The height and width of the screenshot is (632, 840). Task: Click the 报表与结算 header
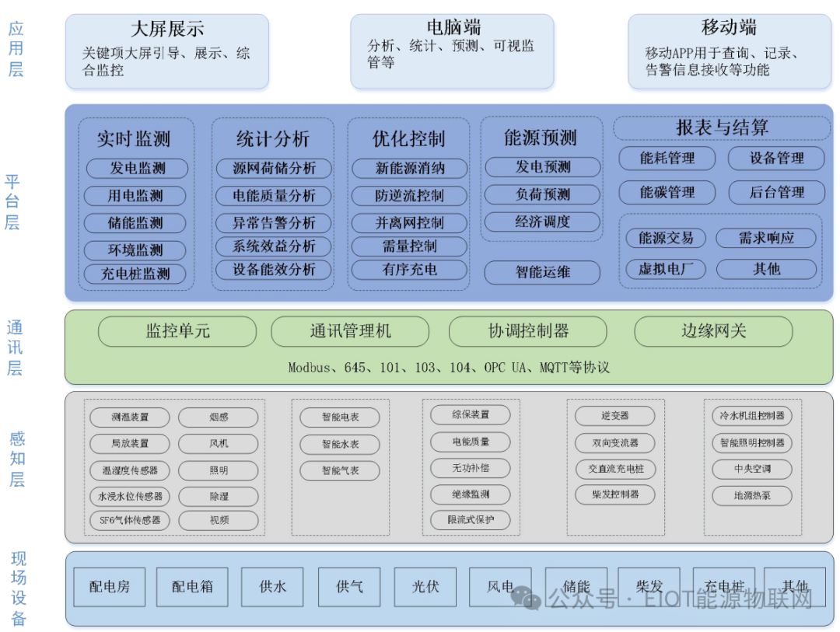tap(722, 127)
